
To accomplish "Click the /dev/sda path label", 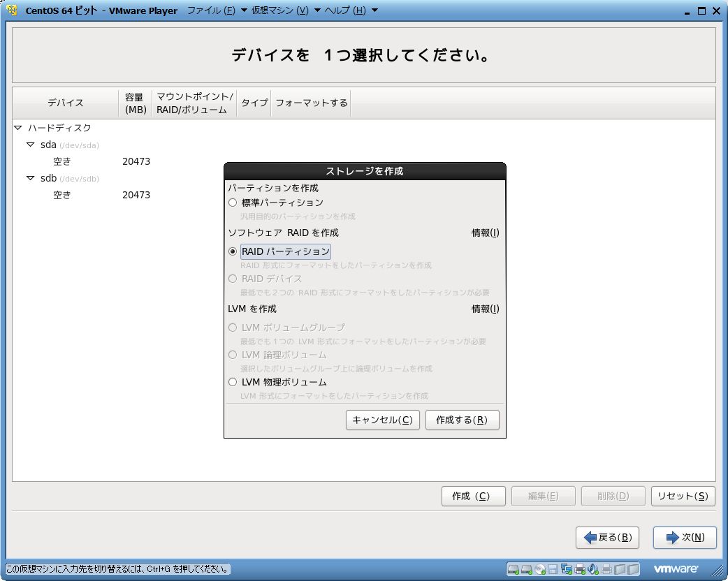I will (80, 146).
